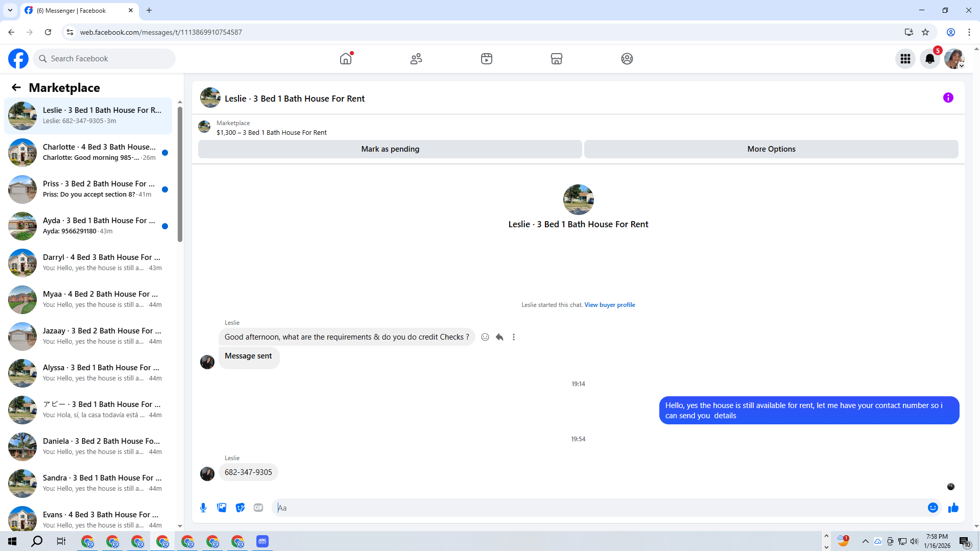Click the voice clip microphone icon
The width and height of the screenshot is (980, 551).
pos(203,508)
